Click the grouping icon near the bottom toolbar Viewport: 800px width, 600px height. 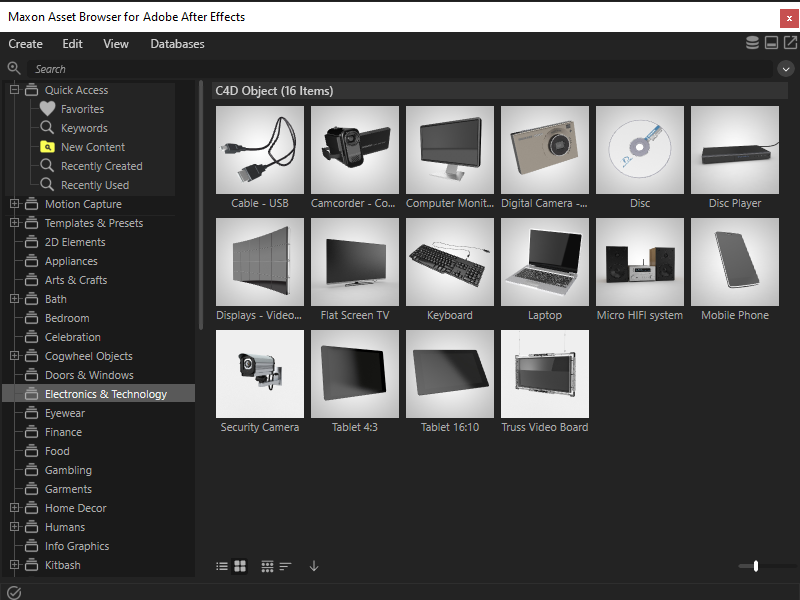[x=267, y=566]
